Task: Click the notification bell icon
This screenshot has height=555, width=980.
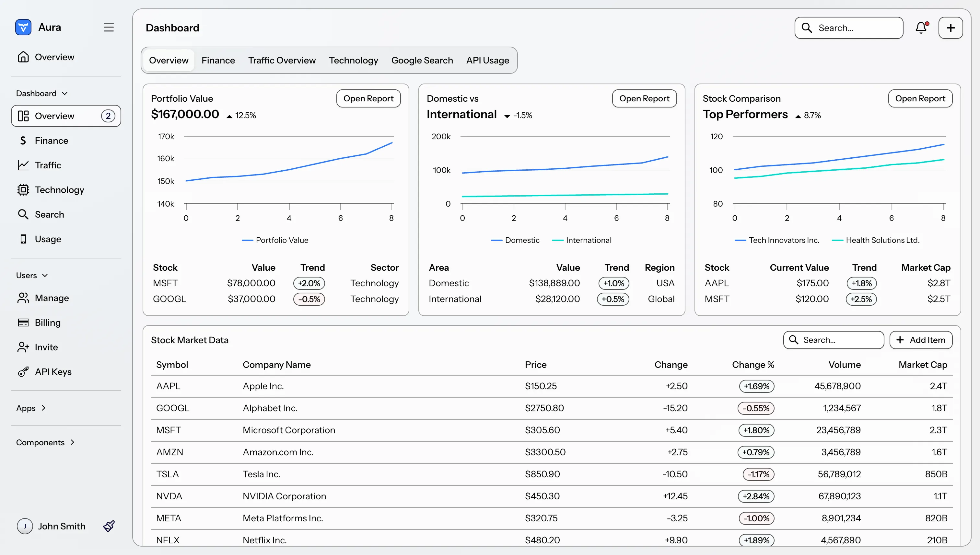Action: [x=921, y=28]
